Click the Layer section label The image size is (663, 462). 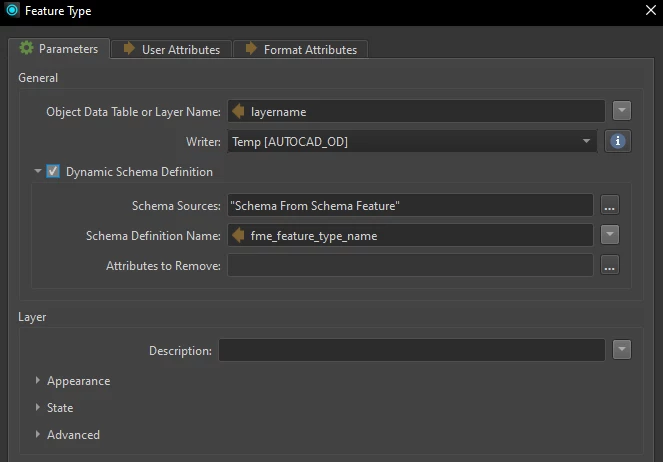(32, 317)
